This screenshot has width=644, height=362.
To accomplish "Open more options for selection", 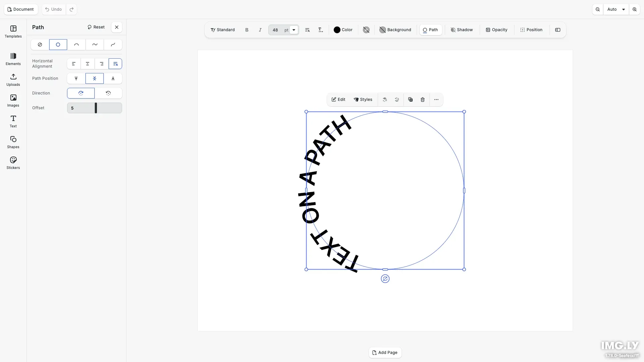I will click(x=436, y=100).
